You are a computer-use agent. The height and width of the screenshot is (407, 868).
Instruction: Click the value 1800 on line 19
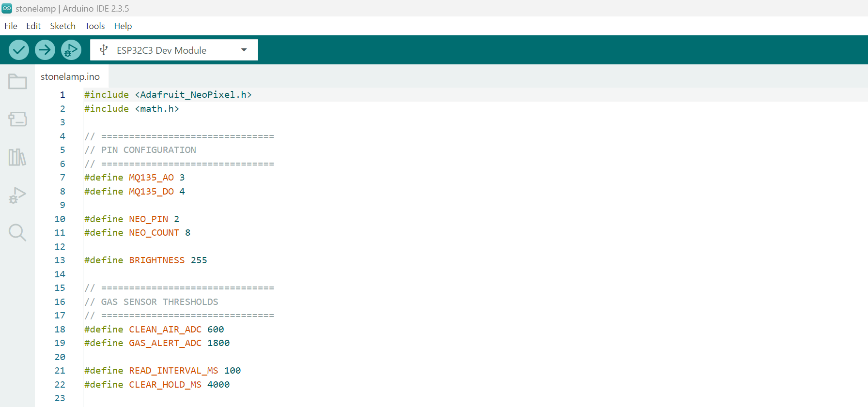pos(218,343)
